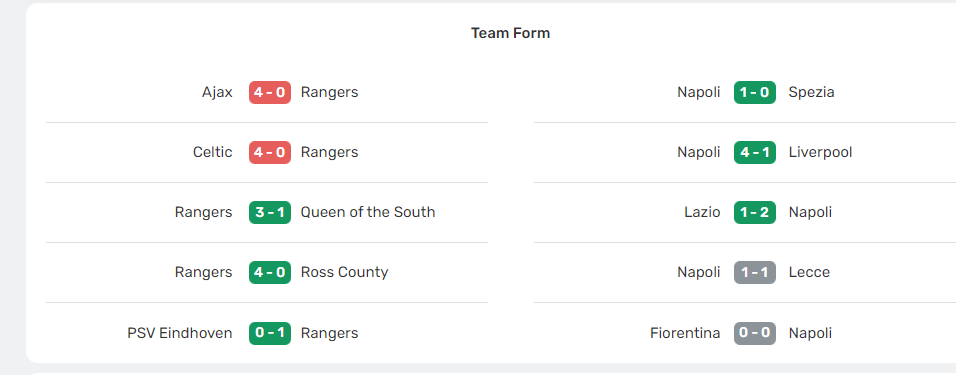Open the Lazio team link
Viewport: 956px width, 375px height.
[x=702, y=212]
